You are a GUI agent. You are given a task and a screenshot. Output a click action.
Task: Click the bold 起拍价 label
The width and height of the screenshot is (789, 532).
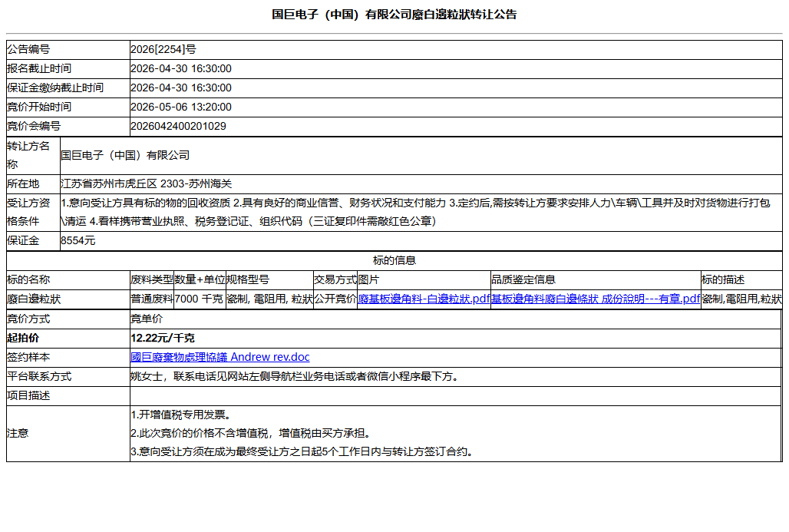[23, 338]
